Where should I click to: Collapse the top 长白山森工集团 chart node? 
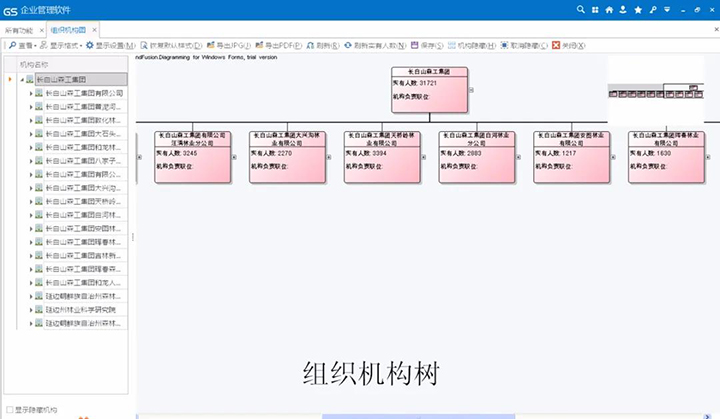(470, 89)
